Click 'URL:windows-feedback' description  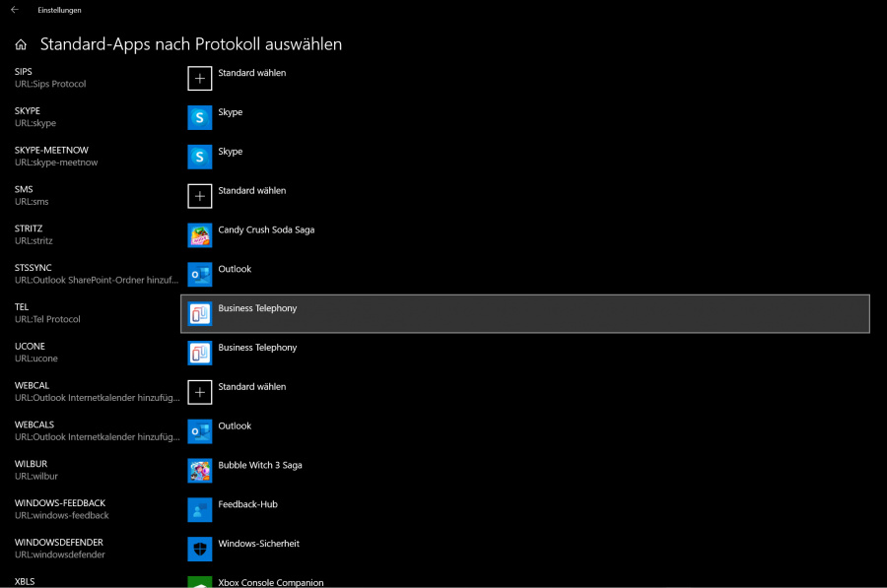pos(62,515)
